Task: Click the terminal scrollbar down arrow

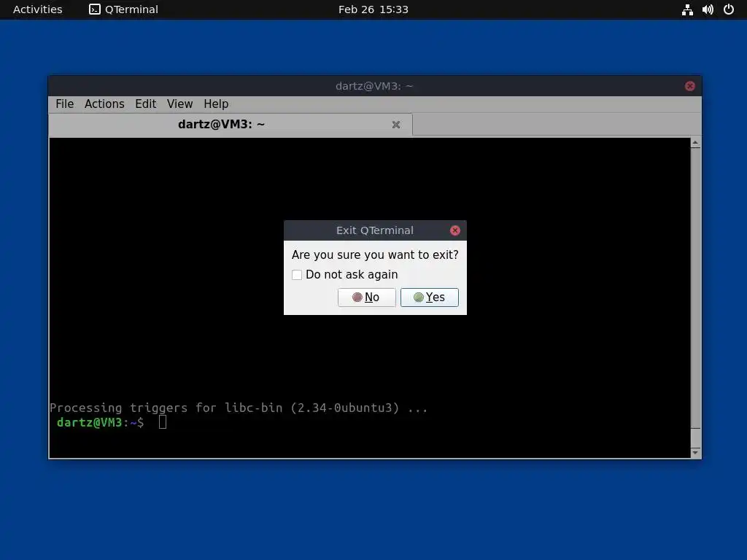Action: [x=695, y=452]
